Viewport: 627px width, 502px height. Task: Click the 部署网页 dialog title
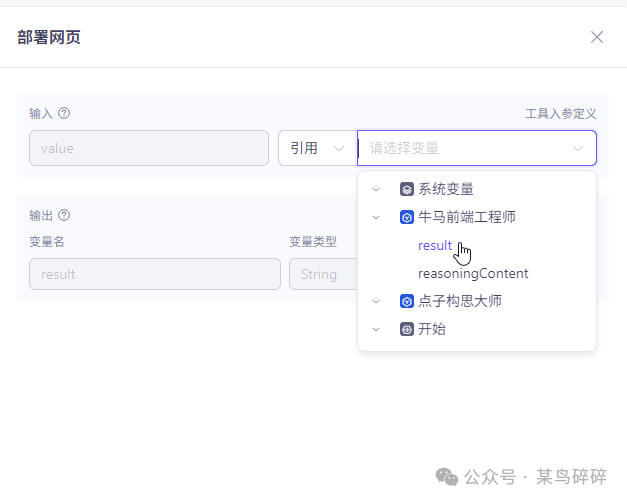49,37
